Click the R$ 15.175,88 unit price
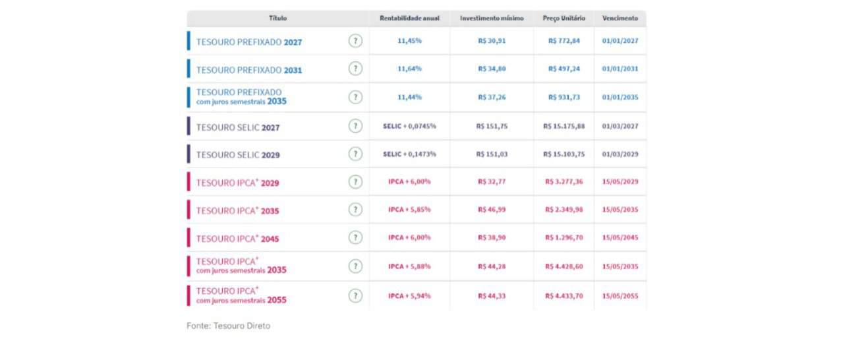 click(564, 126)
